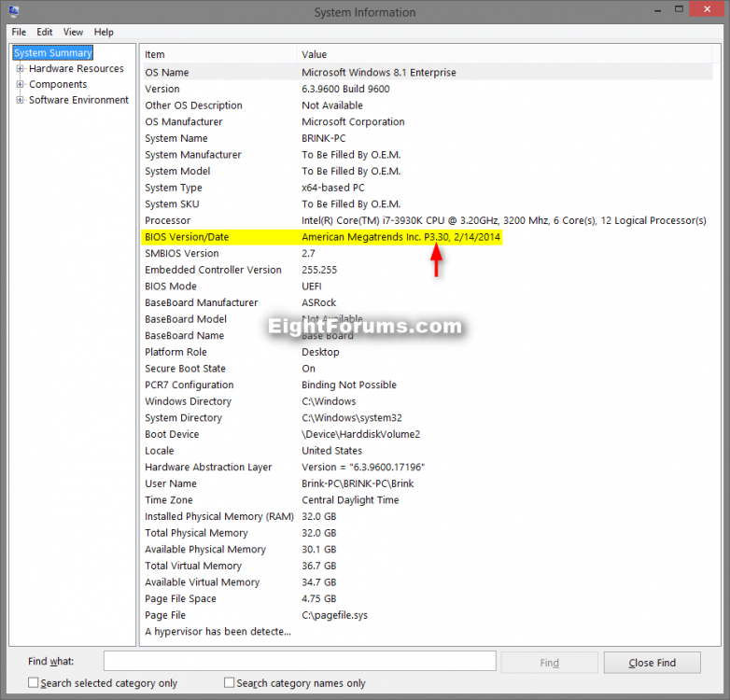Select the System Manufacturer row
The height and width of the screenshot is (700, 730).
427,155
